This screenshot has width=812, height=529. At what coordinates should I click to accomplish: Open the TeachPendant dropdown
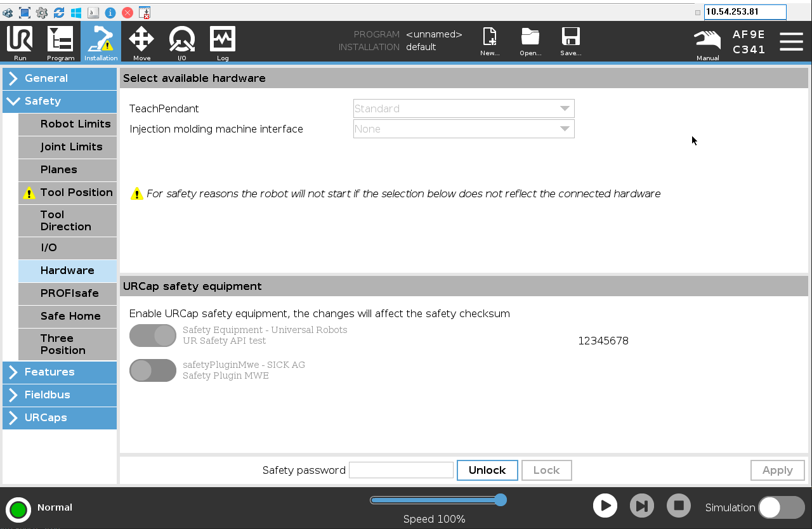[464, 108]
